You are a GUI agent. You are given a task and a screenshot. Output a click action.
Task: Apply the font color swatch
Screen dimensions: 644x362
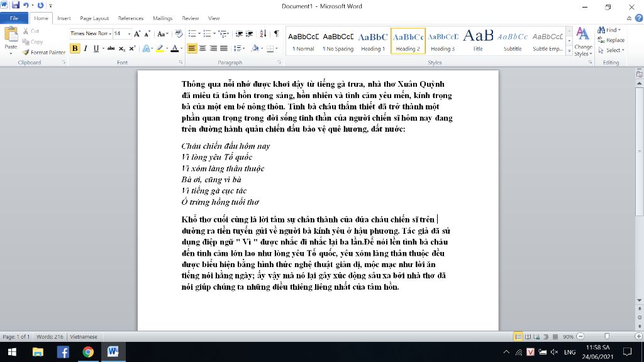coord(175,48)
